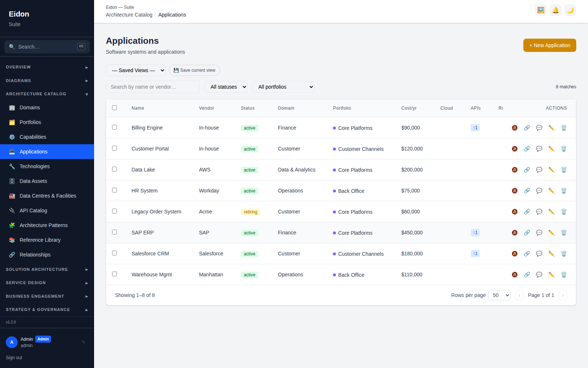
Task: Open the Capabilities page
Action: [47, 137]
